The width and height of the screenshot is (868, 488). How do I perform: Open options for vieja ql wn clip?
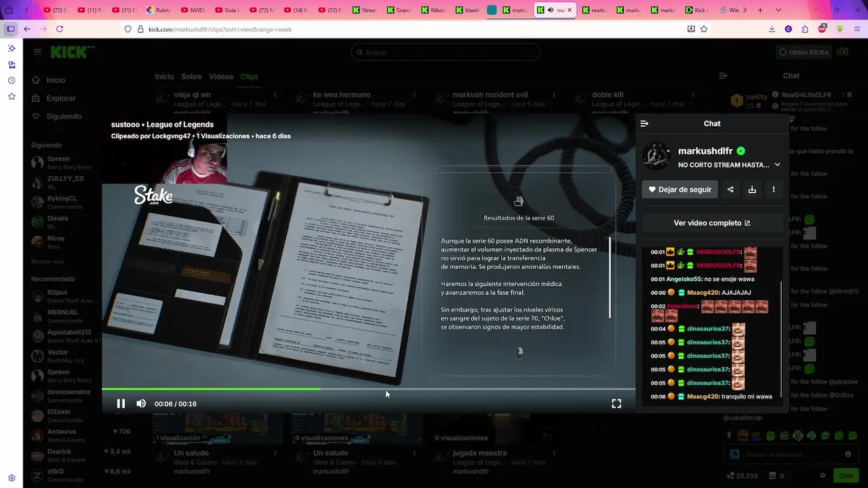point(275,95)
